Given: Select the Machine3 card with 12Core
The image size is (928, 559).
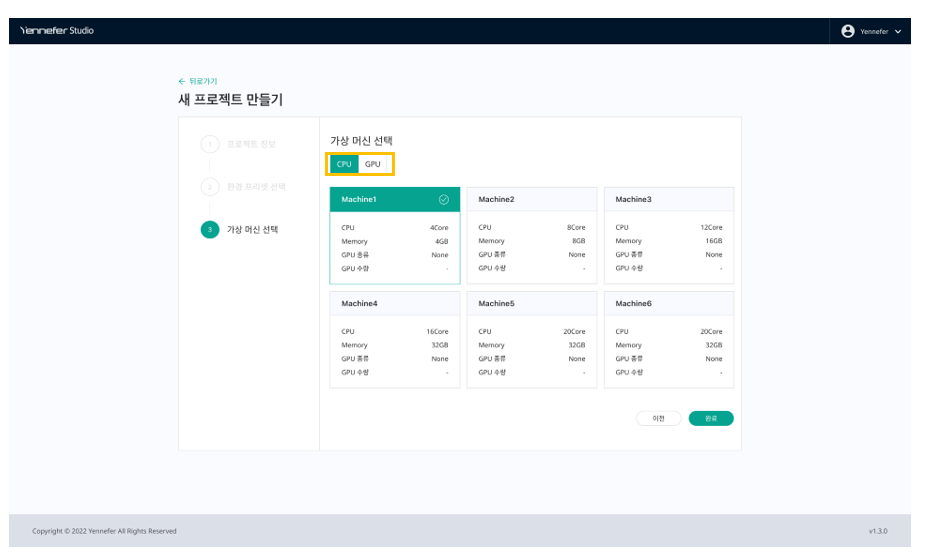Looking at the screenshot, I should [668, 236].
